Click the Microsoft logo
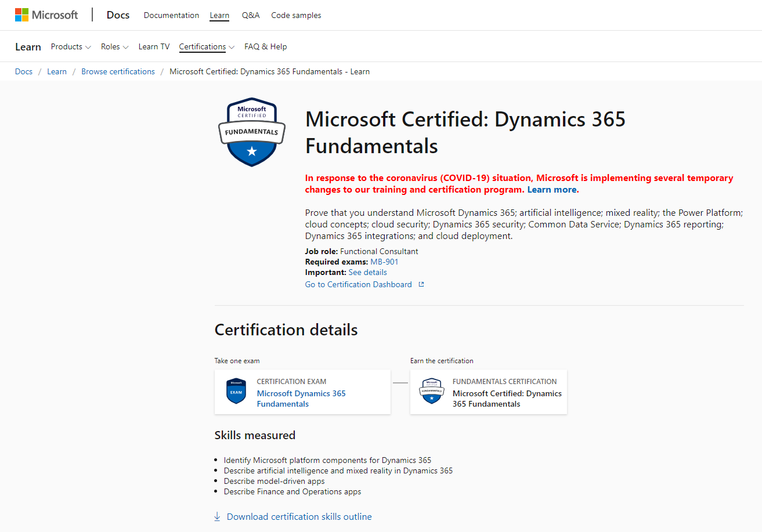The image size is (762, 532). point(46,15)
